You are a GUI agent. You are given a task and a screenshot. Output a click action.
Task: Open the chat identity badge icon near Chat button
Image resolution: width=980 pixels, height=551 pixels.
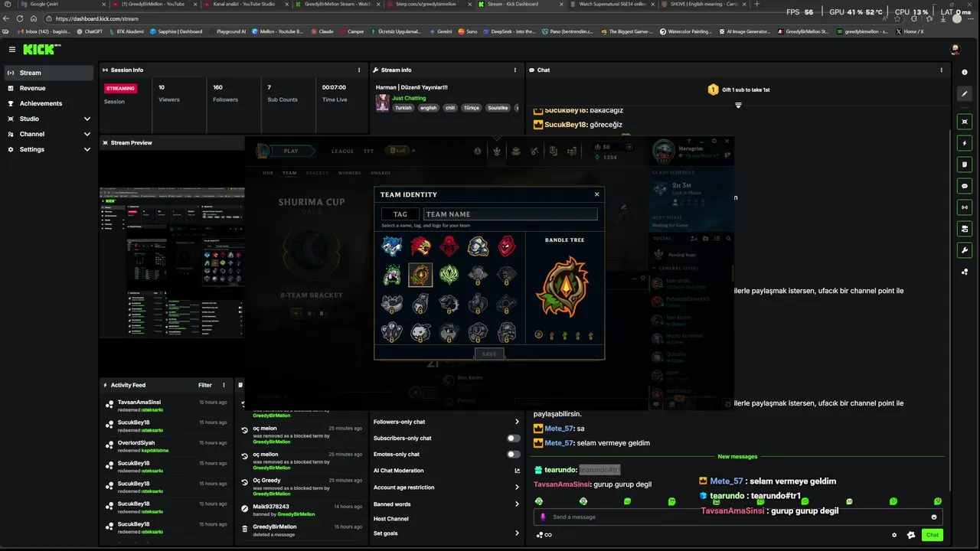click(911, 535)
